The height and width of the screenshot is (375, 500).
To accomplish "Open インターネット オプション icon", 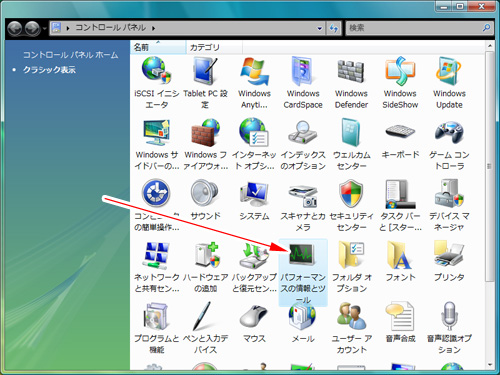I will tap(254, 132).
